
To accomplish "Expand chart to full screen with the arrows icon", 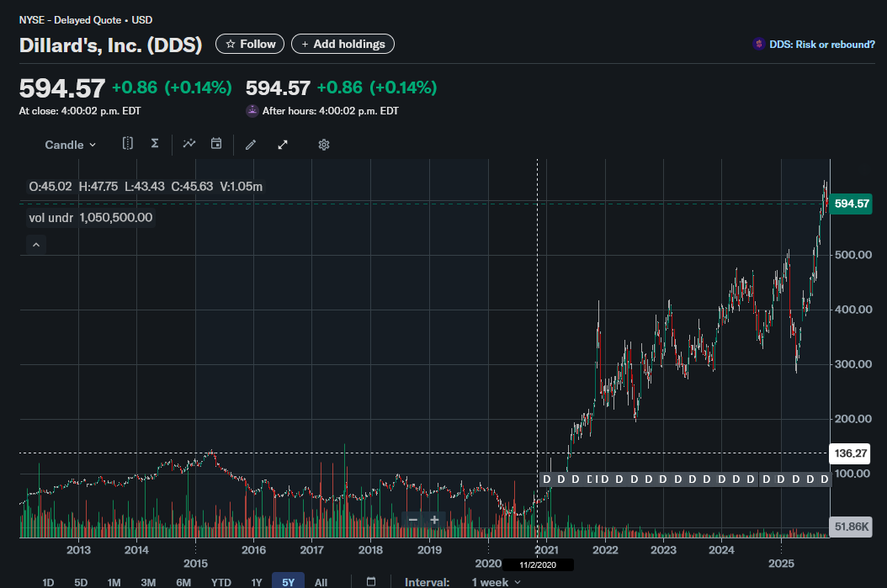I will tap(283, 145).
